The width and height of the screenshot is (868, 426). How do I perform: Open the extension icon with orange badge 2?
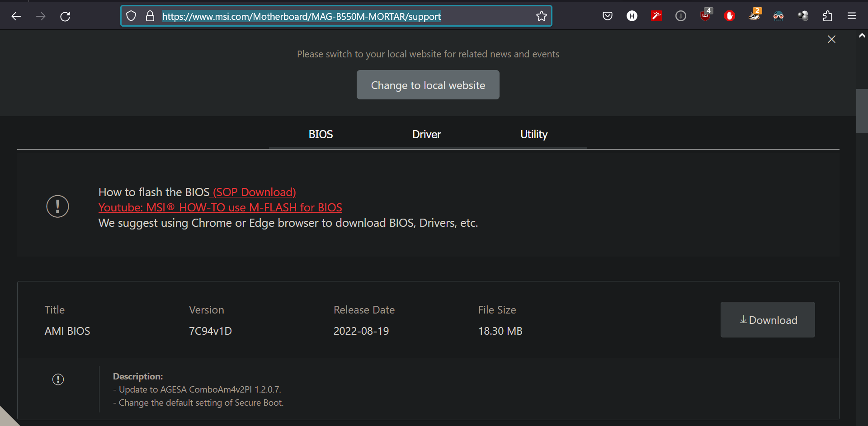pos(755,15)
